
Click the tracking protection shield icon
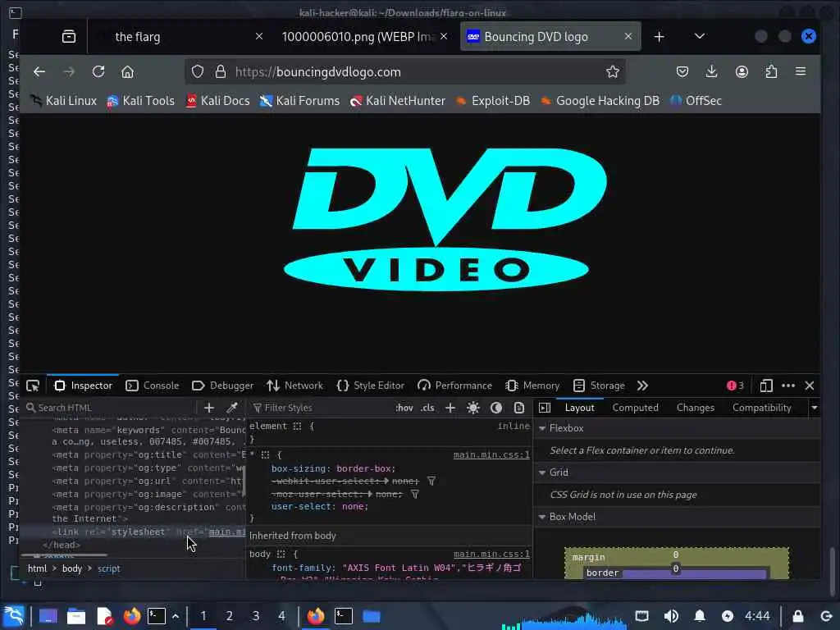point(198,72)
